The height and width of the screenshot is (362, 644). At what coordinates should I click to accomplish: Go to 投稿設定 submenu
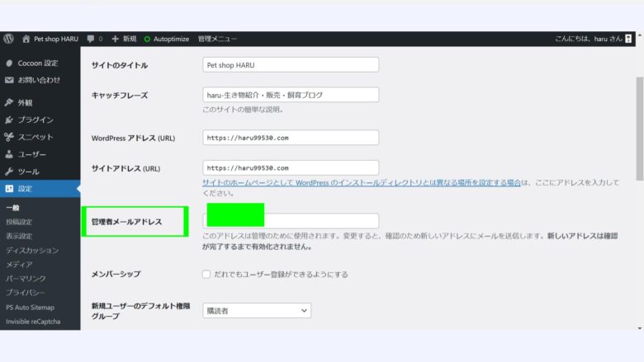click(x=19, y=222)
